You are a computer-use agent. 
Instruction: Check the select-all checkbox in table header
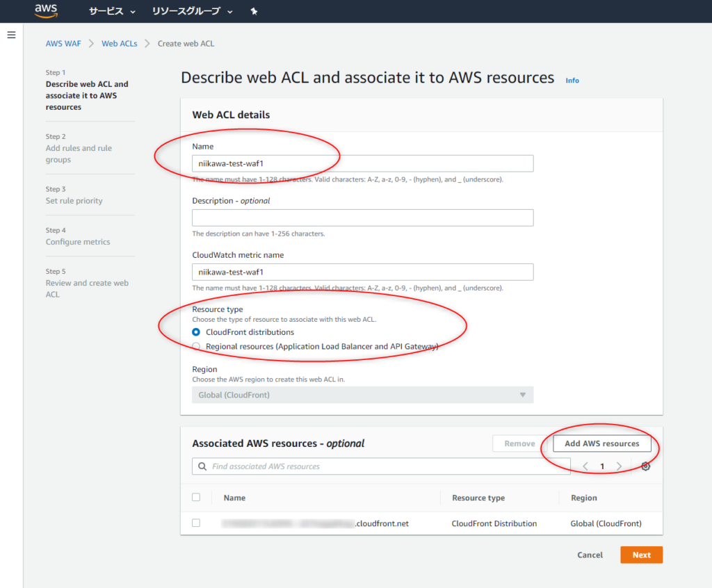point(195,497)
